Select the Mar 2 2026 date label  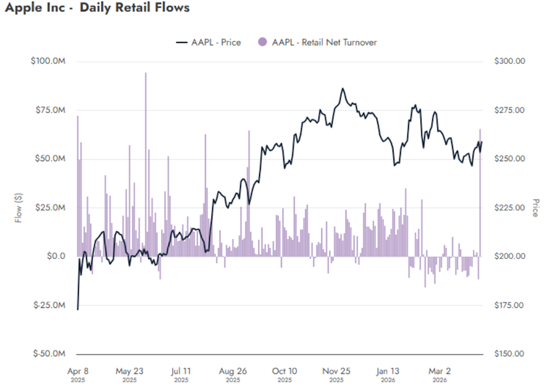click(x=439, y=375)
